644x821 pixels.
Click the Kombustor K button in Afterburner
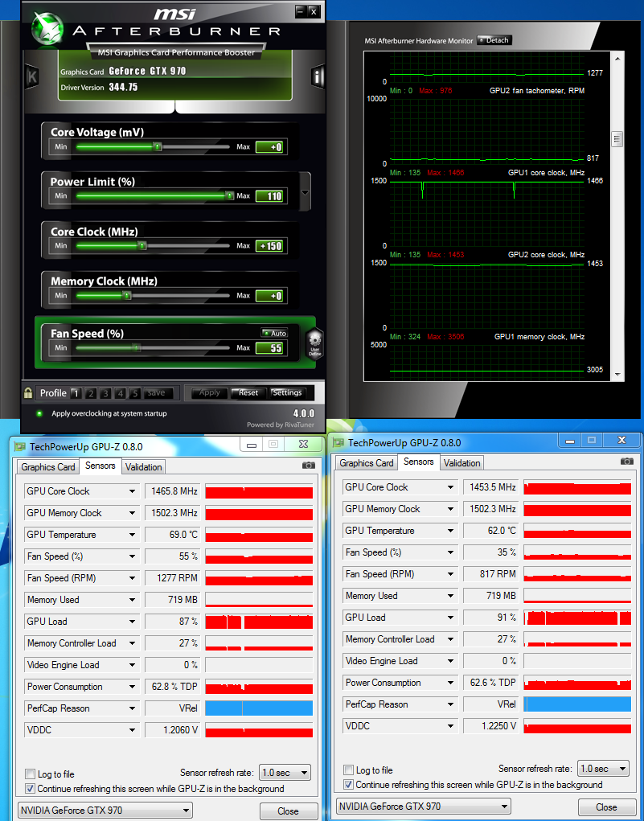31,77
